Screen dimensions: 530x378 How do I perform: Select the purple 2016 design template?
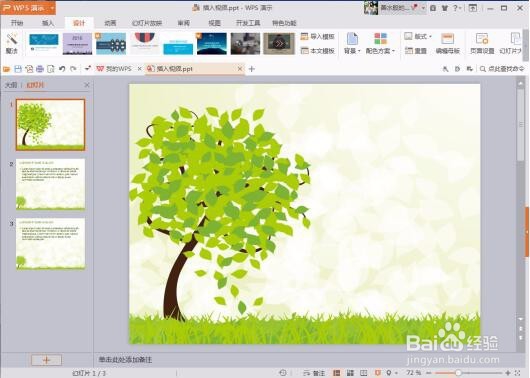tap(77, 44)
